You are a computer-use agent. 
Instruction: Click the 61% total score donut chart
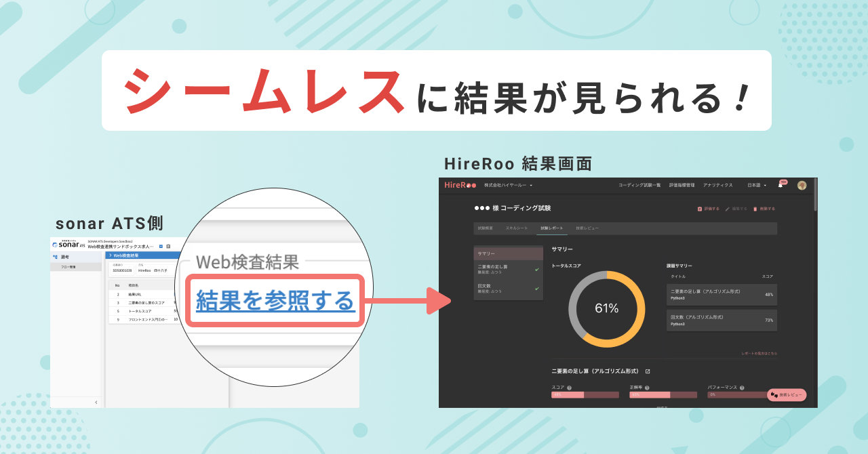(607, 309)
